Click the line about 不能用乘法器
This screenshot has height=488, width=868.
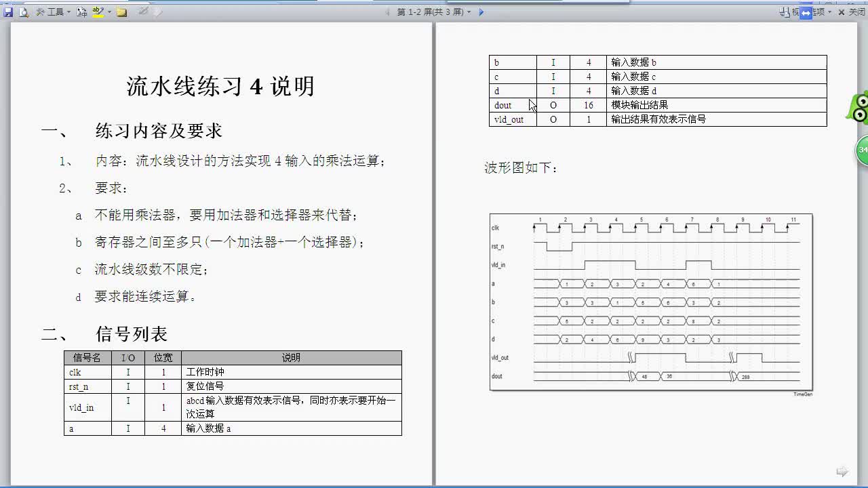tap(226, 216)
